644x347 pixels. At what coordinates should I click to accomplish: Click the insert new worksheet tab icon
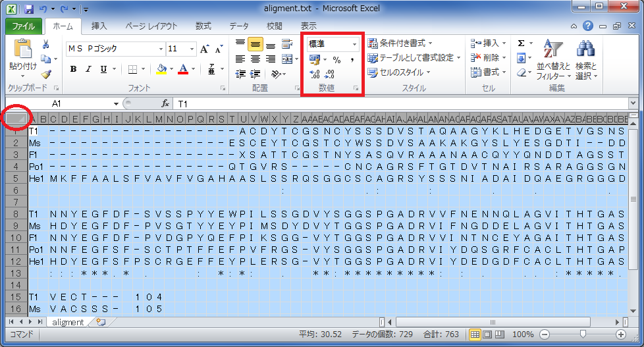click(101, 322)
